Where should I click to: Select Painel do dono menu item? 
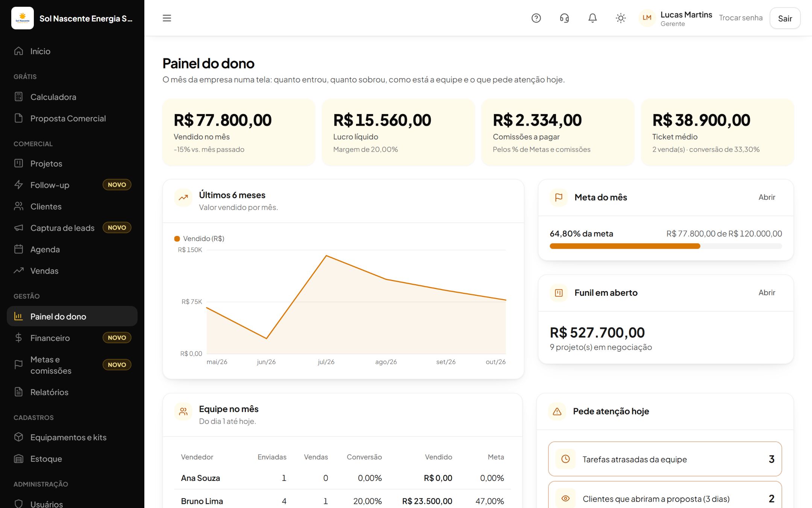[x=72, y=316]
